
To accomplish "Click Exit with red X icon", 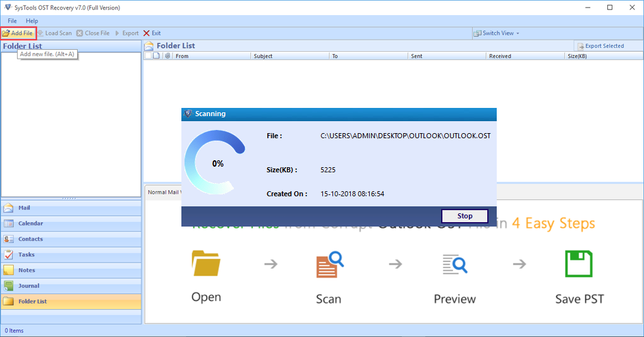I will click(152, 33).
